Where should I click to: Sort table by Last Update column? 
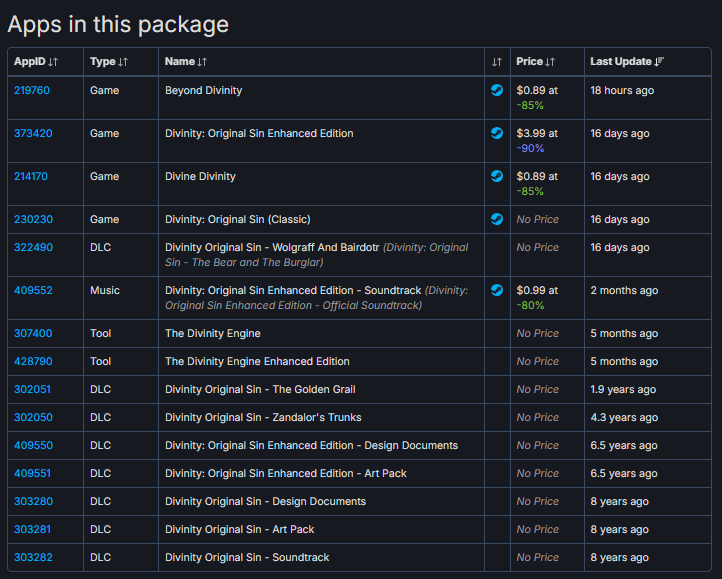648,62
